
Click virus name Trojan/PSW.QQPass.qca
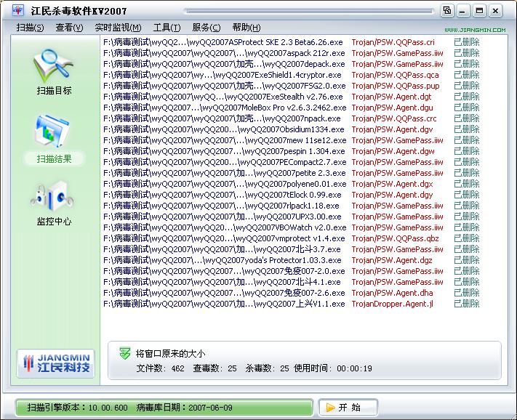[395, 75]
